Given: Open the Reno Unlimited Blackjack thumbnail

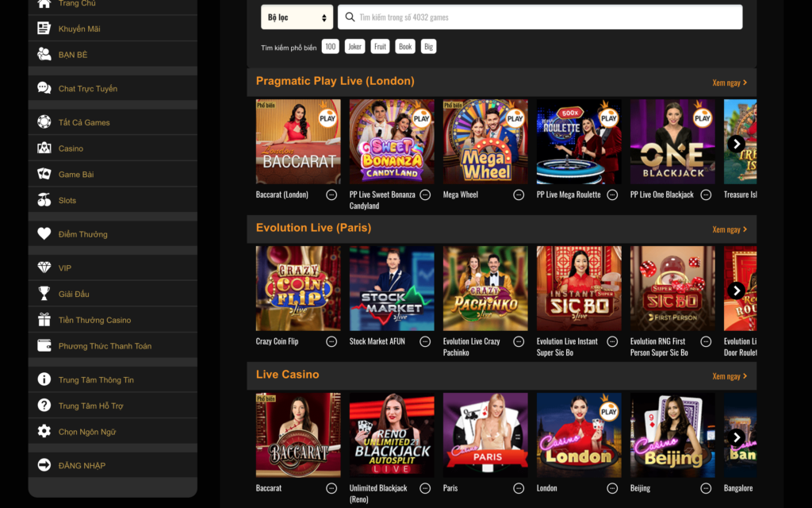Looking at the screenshot, I should click(392, 435).
